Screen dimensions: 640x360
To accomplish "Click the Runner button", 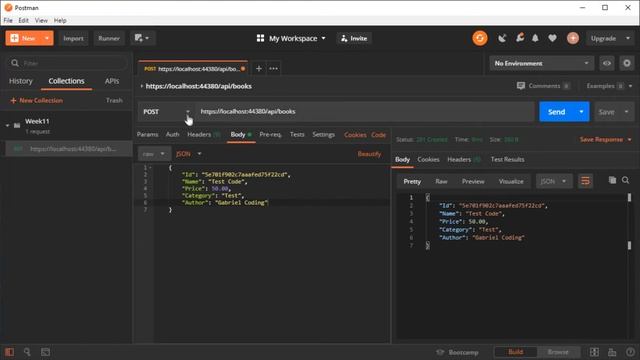I will (109, 38).
